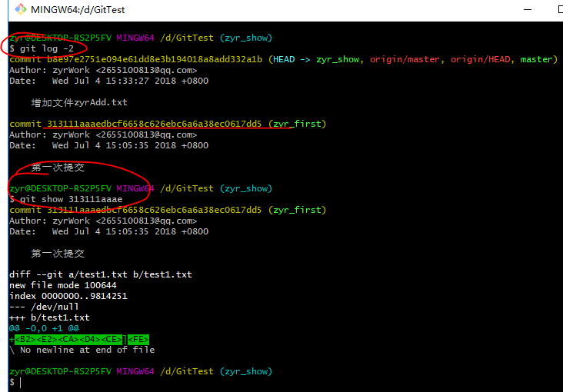Viewport: 563px width, 392px height.
Task: Click 第一次提交 message in git log output
Action: click(x=58, y=168)
